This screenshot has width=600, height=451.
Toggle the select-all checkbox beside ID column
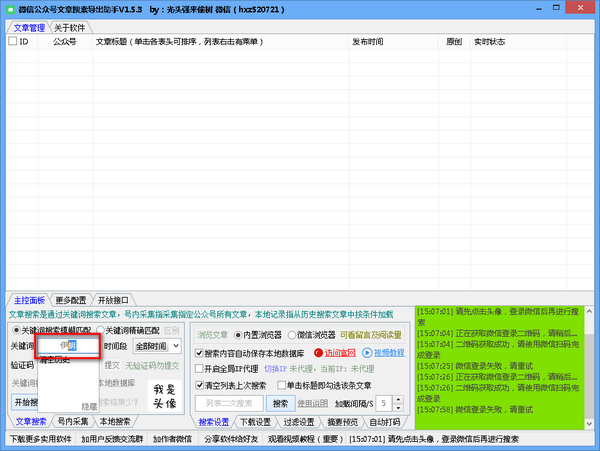[x=12, y=42]
